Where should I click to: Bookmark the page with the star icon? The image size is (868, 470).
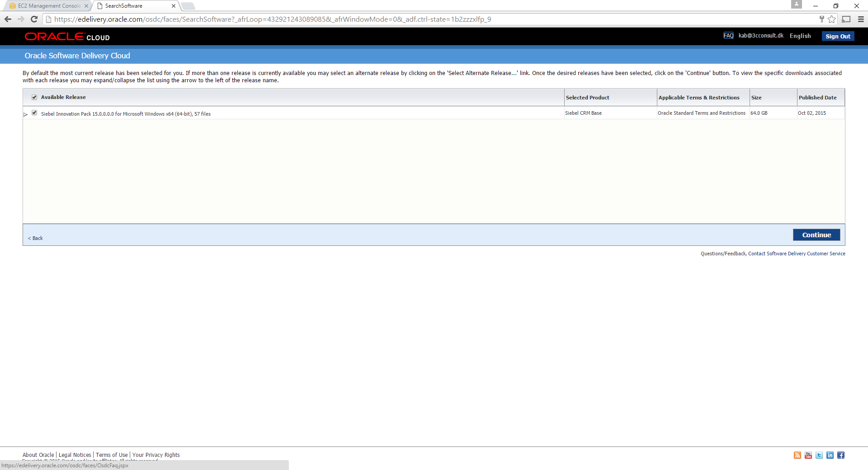point(832,19)
